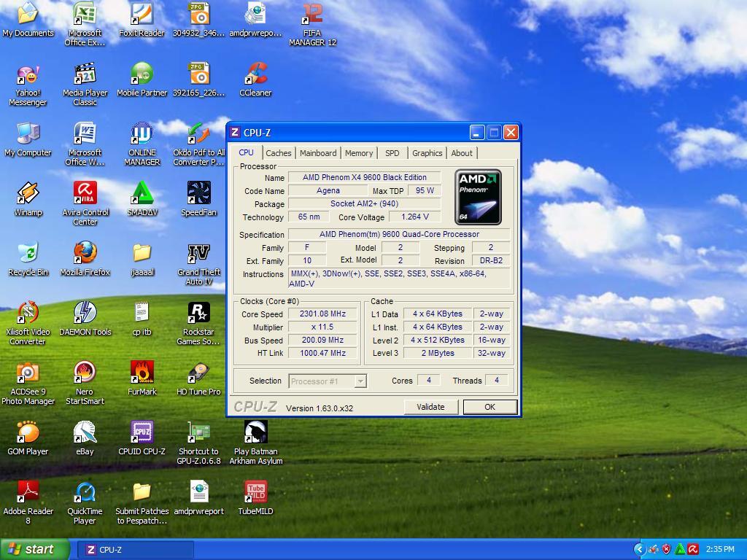
Task: Select the SPD tab
Action: point(392,153)
